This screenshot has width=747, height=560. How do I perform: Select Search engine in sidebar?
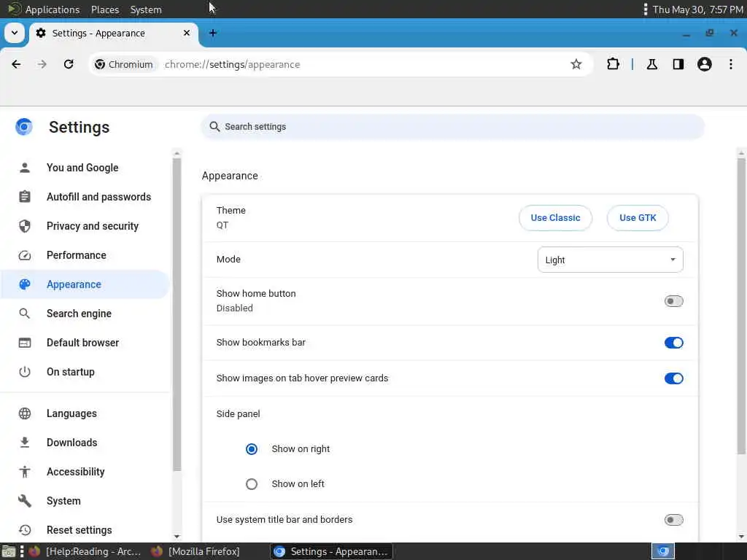(x=79, y=314)
